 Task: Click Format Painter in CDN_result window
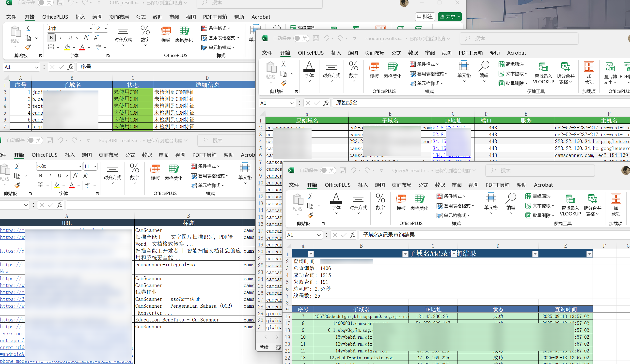pos(28,47)
